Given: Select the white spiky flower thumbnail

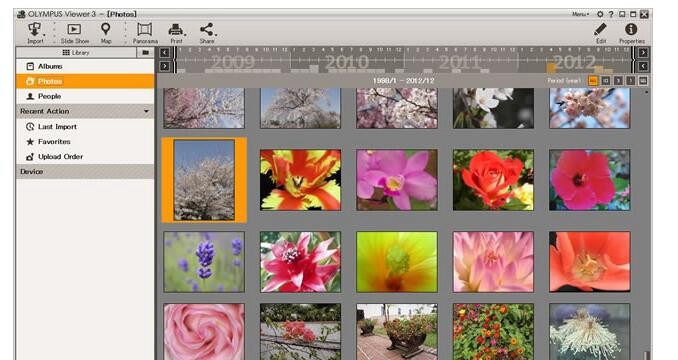Looking at the screenshot, I should click(x=590, y=331).
